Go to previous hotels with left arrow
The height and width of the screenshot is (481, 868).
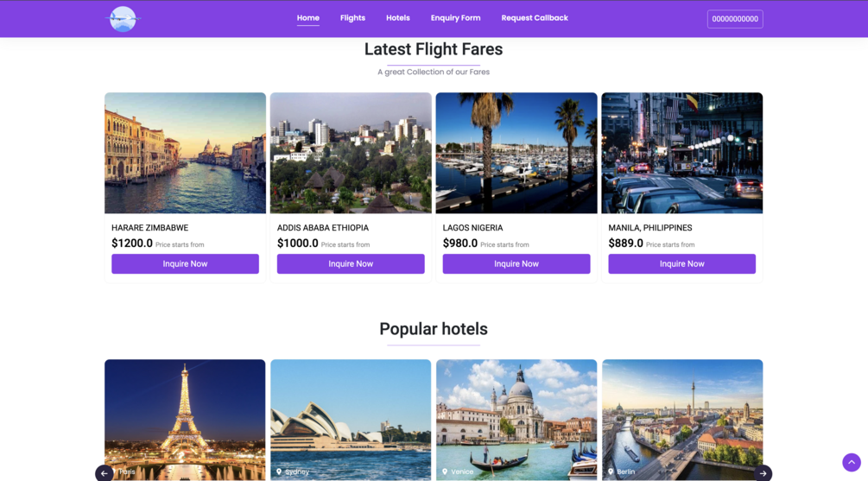point(104,473)
